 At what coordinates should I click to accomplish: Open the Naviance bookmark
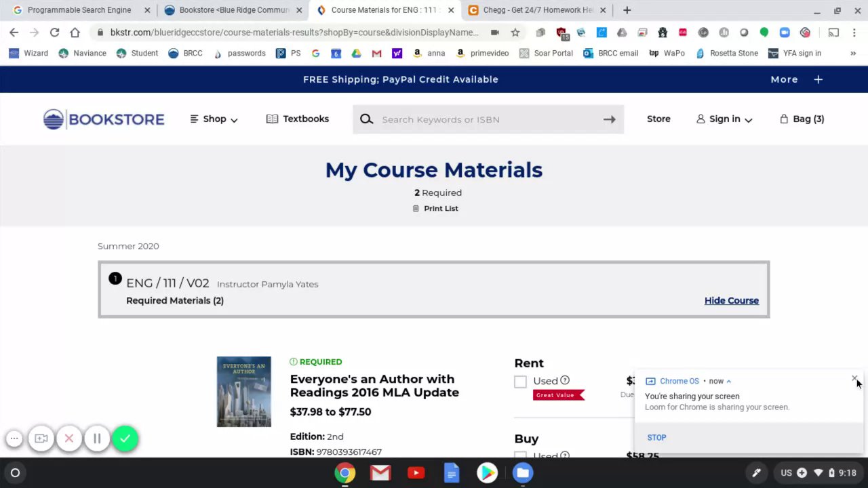(x=82, y=53)
